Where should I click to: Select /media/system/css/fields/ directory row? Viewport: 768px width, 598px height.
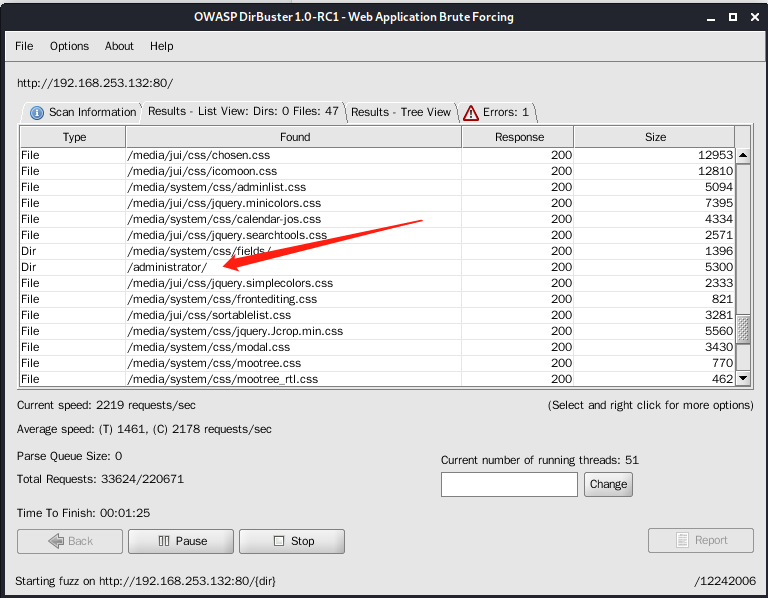pos(377,251)
